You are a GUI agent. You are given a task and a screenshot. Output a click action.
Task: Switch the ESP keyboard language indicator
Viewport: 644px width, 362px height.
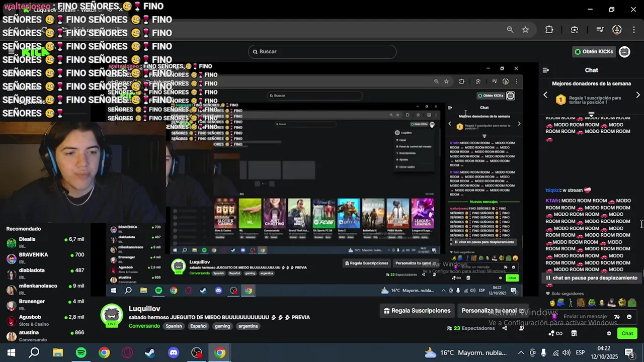(x=580, y=353)
